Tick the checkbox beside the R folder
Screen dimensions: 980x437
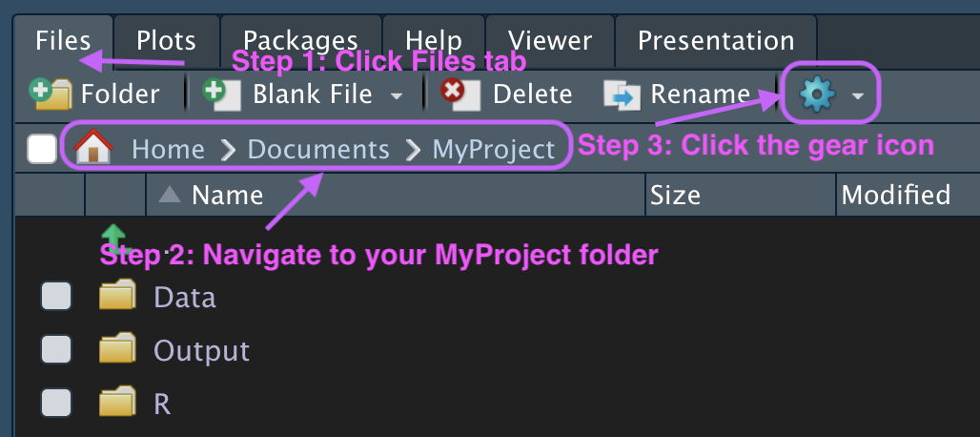(x=56, y=403)
